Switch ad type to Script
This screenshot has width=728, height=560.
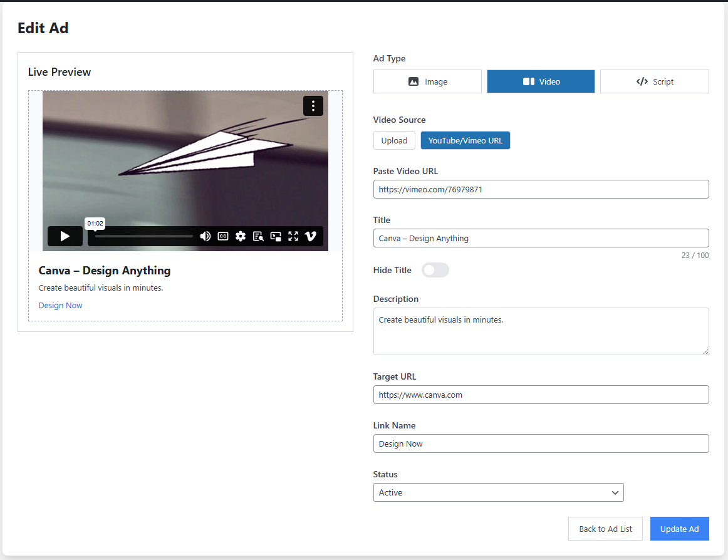click(x=654, y=81)
